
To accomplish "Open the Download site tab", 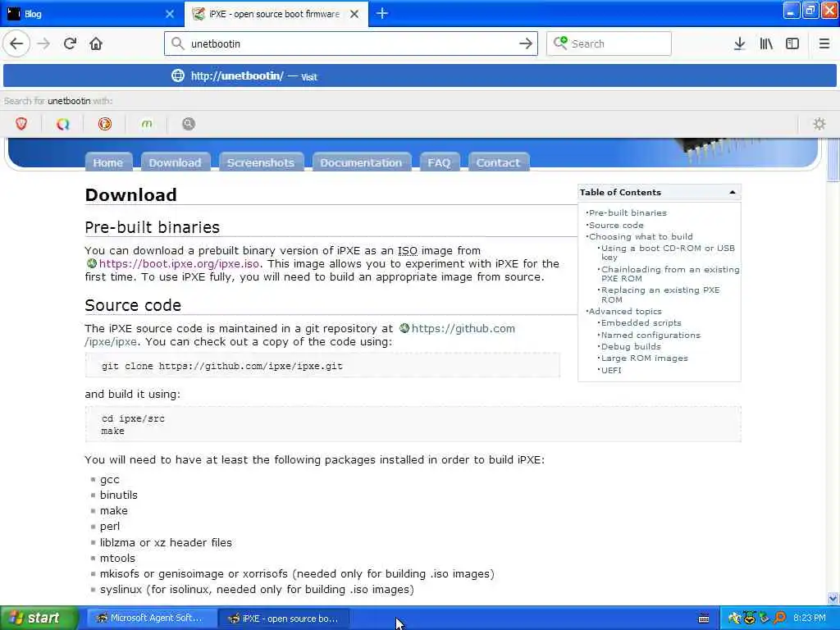I will 176,162.
